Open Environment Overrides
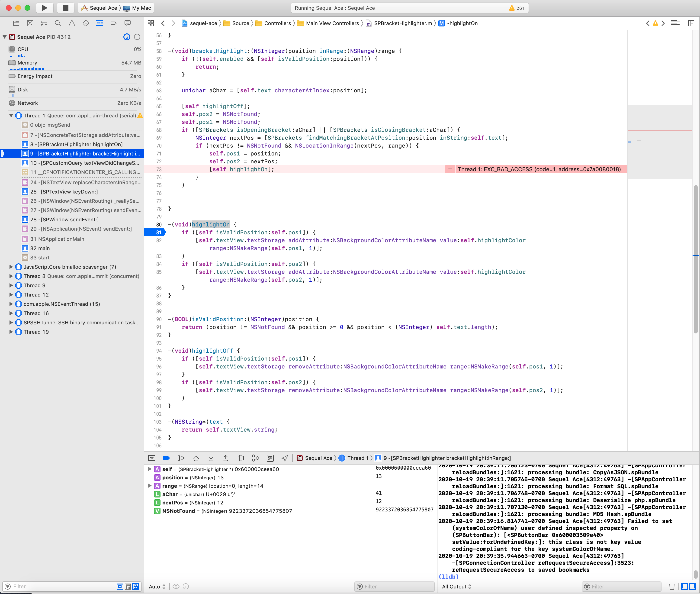Viewport: 700px width, 594px height. point(270,458)
